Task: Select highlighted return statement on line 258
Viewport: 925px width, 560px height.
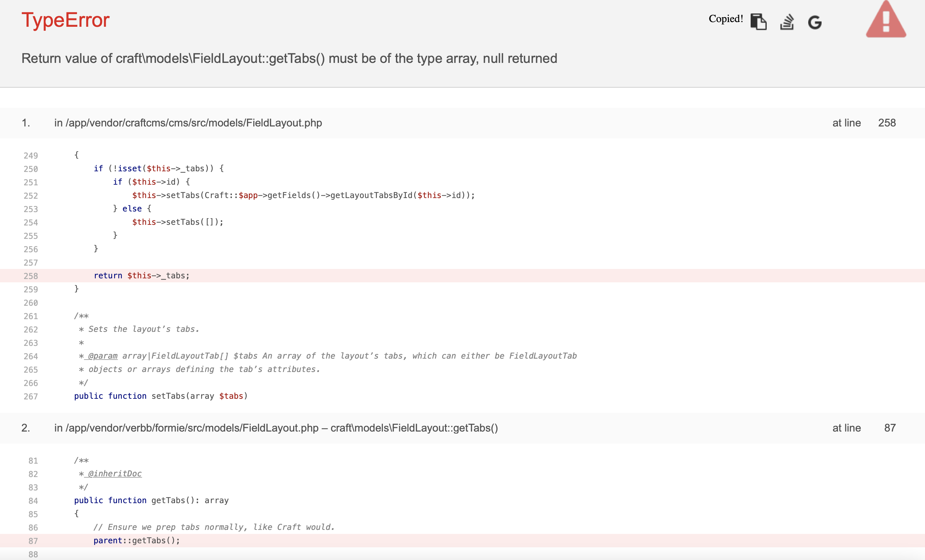Action: pos(142,276)
